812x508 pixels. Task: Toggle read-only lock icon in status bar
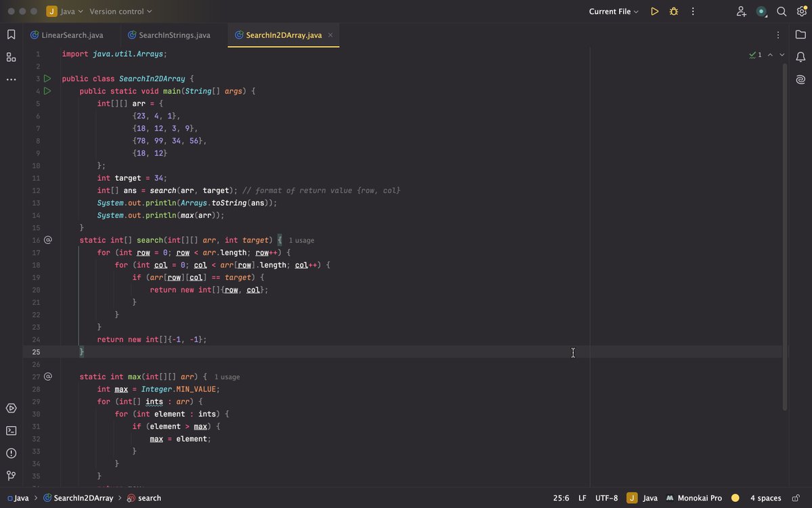796,498
